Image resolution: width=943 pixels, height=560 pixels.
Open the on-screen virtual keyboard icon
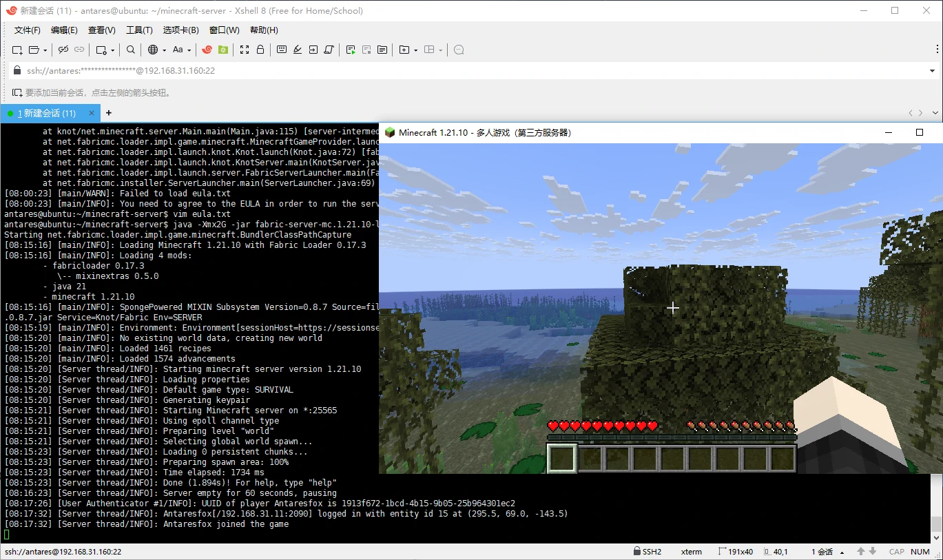pyautogui.click(x=282, y=50)
